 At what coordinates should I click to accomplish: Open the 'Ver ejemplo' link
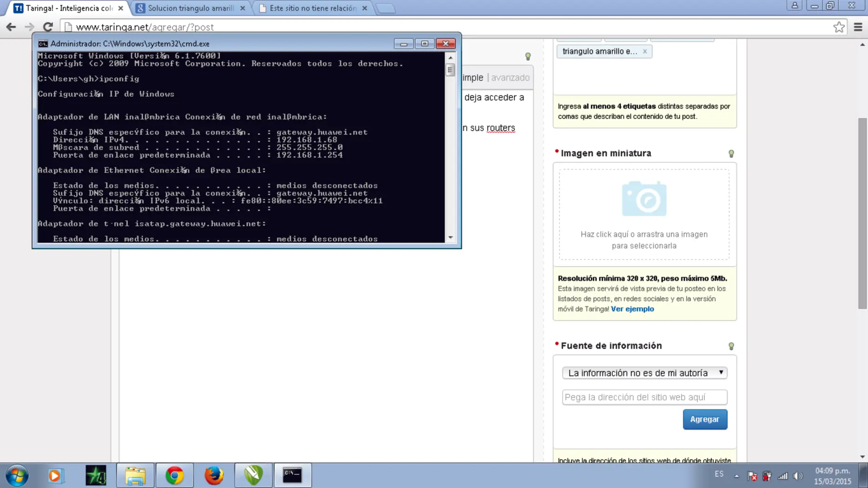pyautogui.click(x=632, y=309)
